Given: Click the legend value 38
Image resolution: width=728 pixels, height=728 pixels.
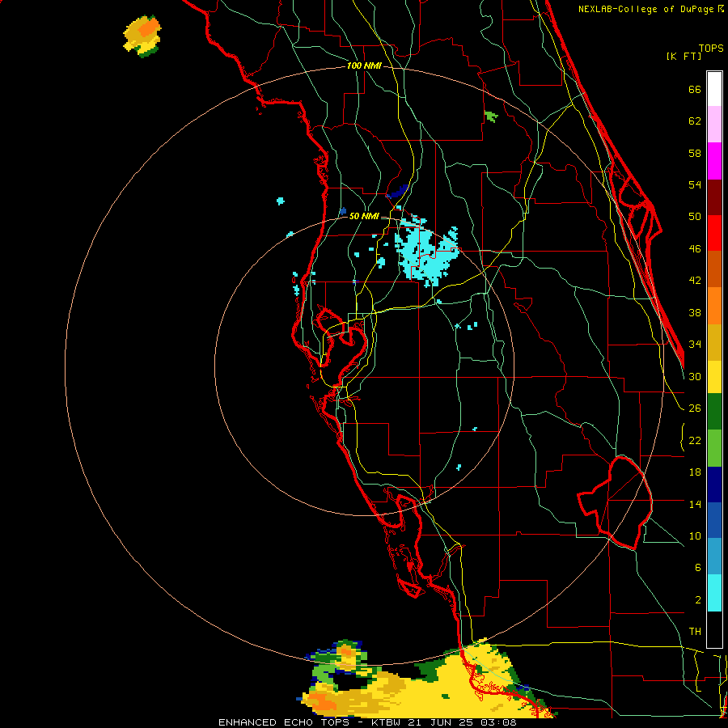Looking at the screenshot, I should [695, 312].
